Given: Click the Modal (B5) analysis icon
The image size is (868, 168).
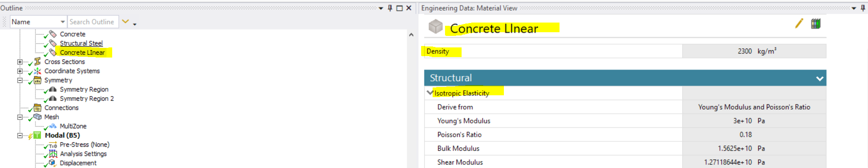Looking at the screenshot, I should [x=38, y=135].
